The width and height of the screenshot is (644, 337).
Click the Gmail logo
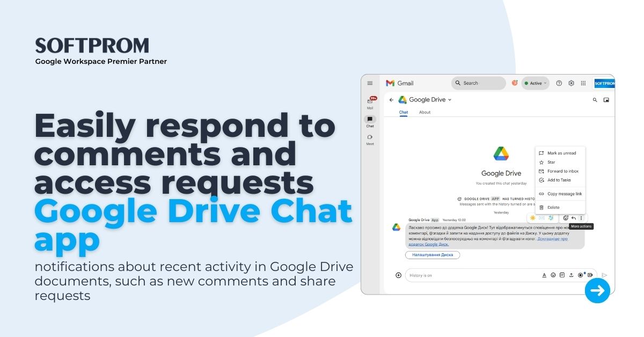(x=400, y=83)
